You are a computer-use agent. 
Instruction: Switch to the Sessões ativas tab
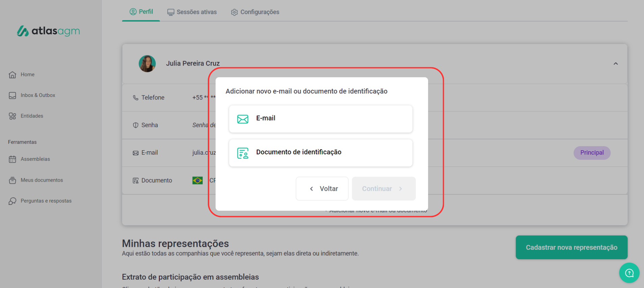pos(192,12)
